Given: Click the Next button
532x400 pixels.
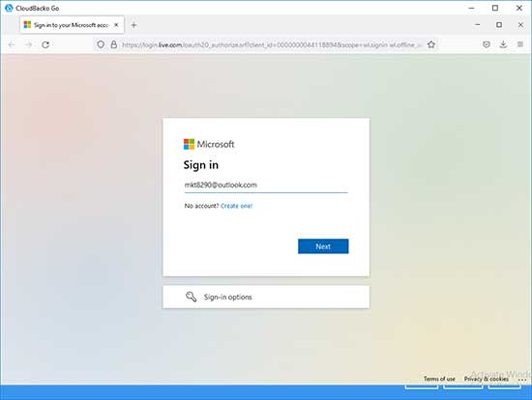Looking at the screenshot, I should [x=323, y=246].
